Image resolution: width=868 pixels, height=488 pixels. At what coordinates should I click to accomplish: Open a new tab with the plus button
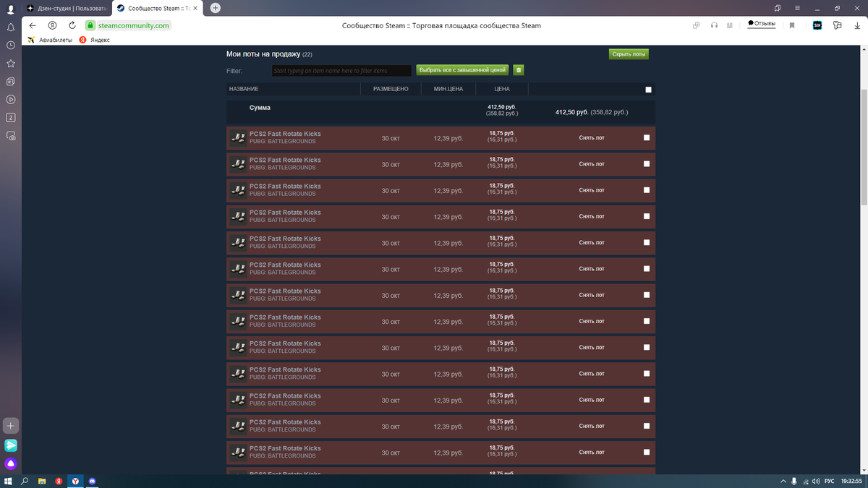click(216, 8)
